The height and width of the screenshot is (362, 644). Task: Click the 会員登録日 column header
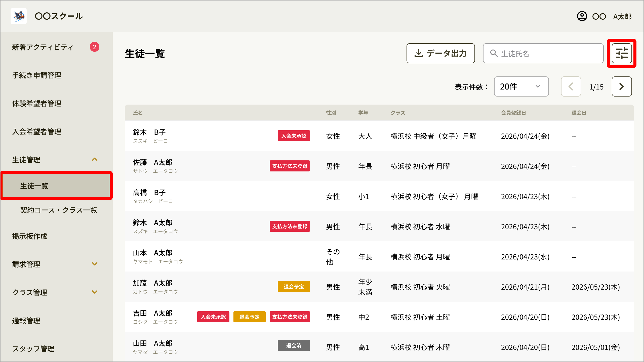coord(513,113)
